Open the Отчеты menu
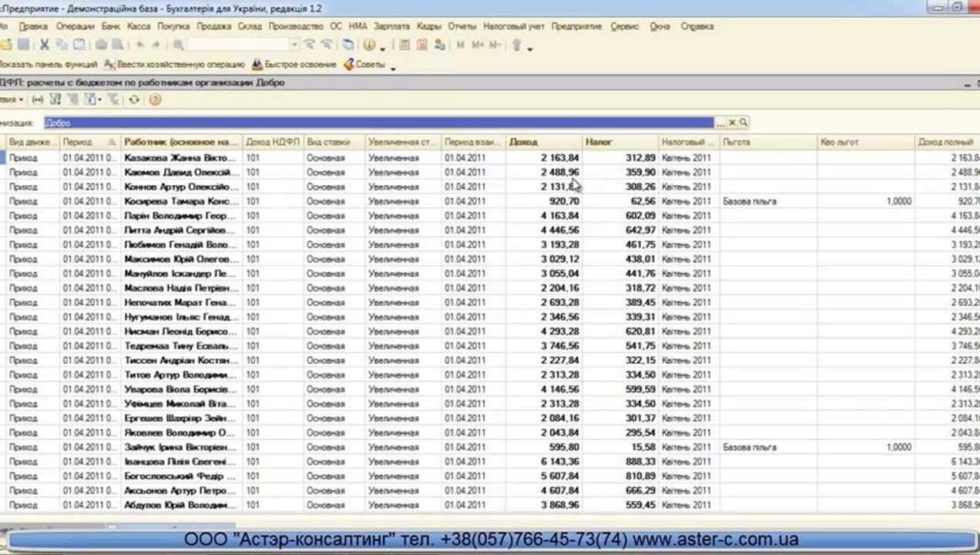Screen dimensions: 980x555 click(x=462, y=26)
